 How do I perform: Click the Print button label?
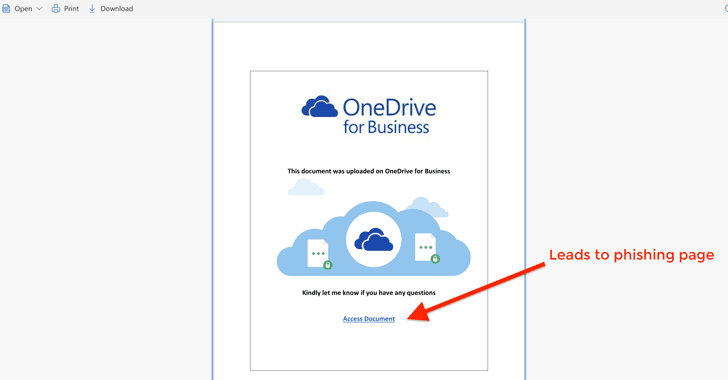[72, 9]
